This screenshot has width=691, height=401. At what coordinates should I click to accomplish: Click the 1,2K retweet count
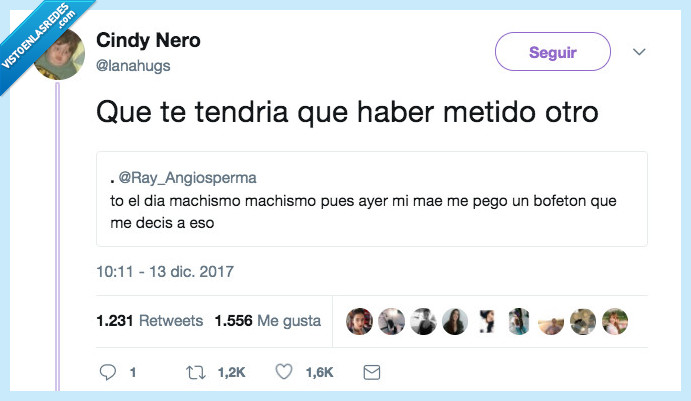click(231, 373)
